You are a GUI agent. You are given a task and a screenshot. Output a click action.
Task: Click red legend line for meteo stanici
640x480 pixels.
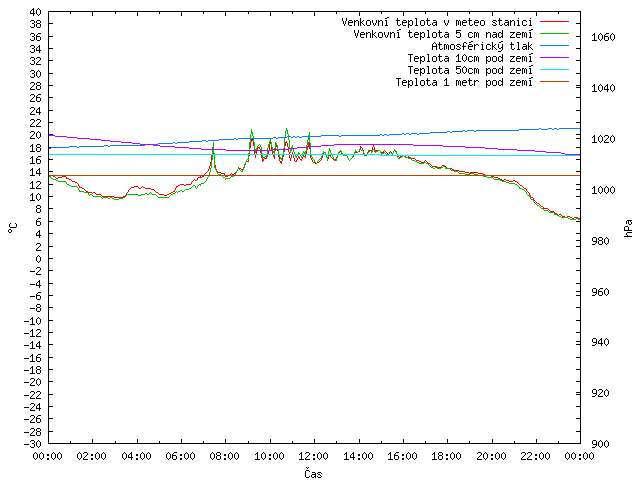[x=554, y=22]
